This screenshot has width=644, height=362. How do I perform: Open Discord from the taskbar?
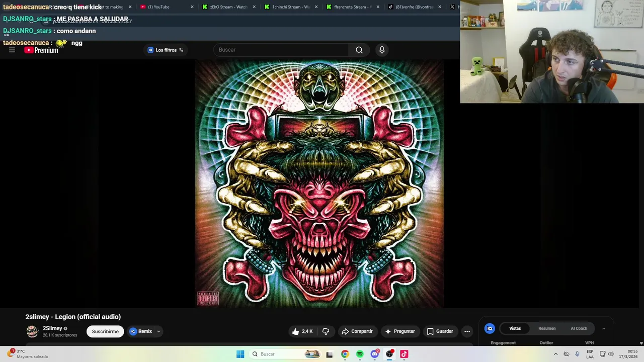point(374,354)
